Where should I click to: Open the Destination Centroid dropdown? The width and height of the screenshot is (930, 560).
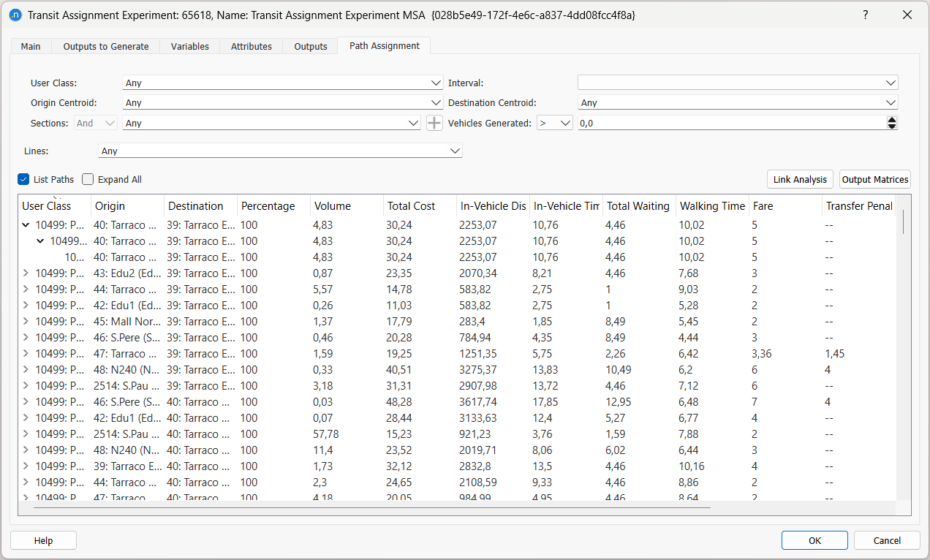737,103
